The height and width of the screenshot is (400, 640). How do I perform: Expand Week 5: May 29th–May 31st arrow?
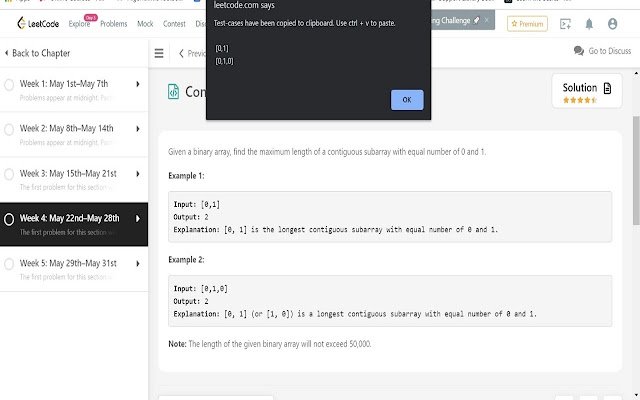[138, 264]
